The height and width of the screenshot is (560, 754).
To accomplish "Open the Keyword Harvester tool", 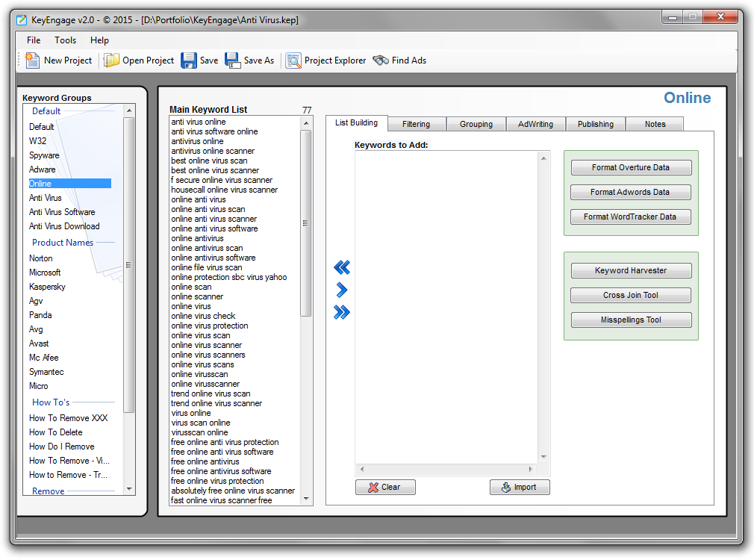I will [x=631, y=270].
